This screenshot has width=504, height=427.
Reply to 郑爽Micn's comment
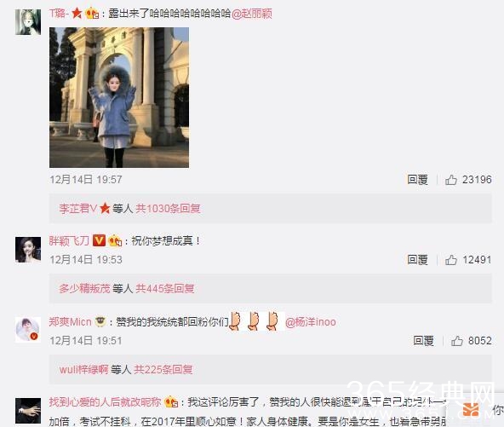423,341
